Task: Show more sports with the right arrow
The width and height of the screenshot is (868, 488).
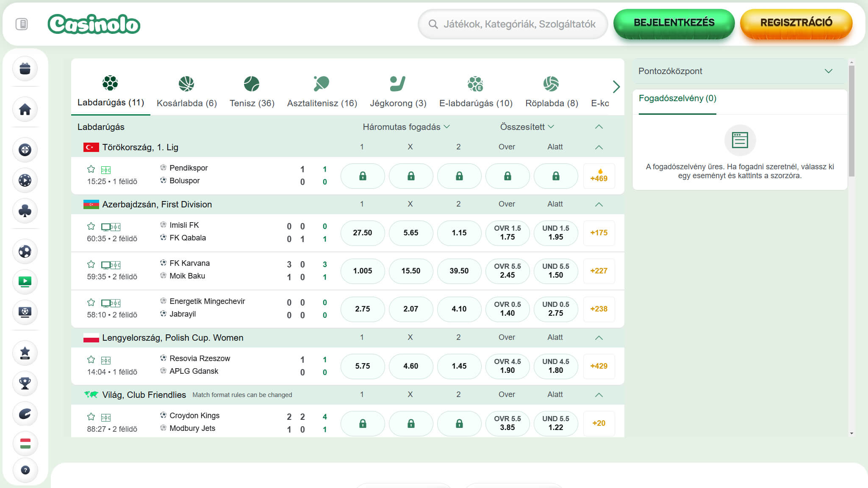Action: 616,87
